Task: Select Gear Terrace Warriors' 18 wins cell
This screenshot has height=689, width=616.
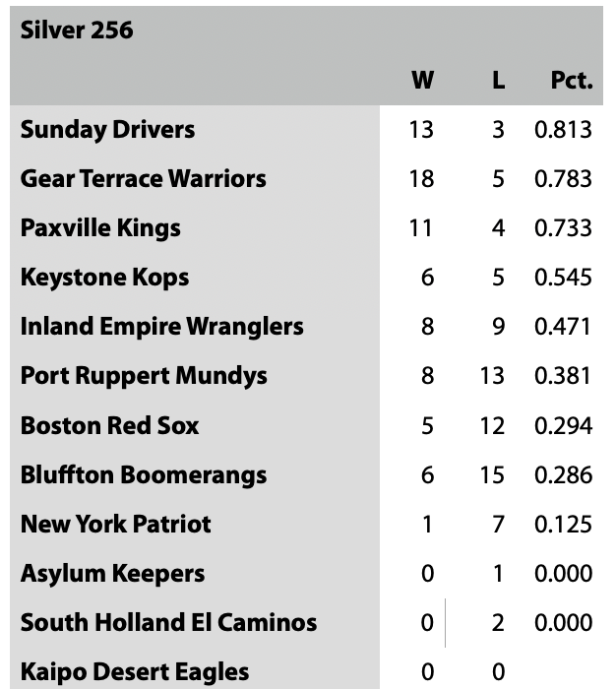Action: point(421,179)
